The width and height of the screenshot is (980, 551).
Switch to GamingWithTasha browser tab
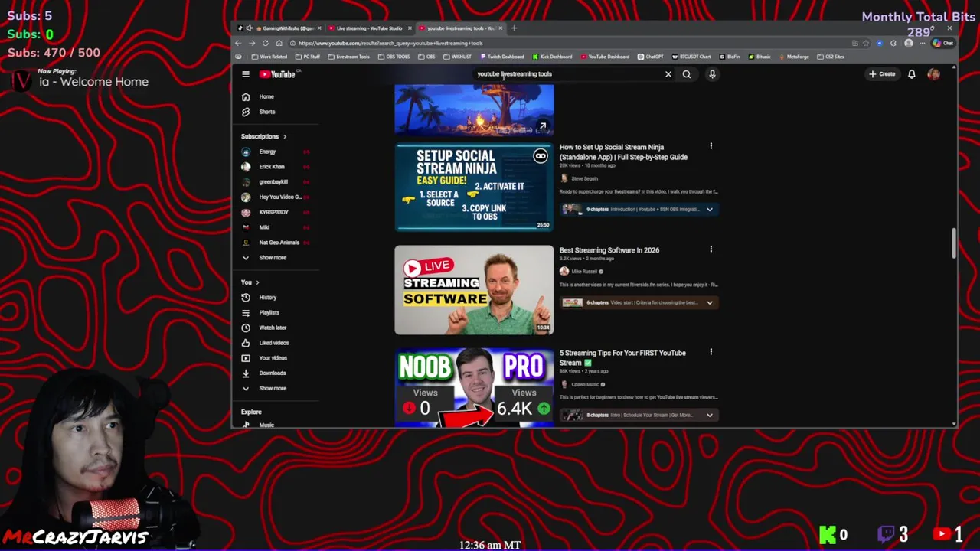click(283, 28)
